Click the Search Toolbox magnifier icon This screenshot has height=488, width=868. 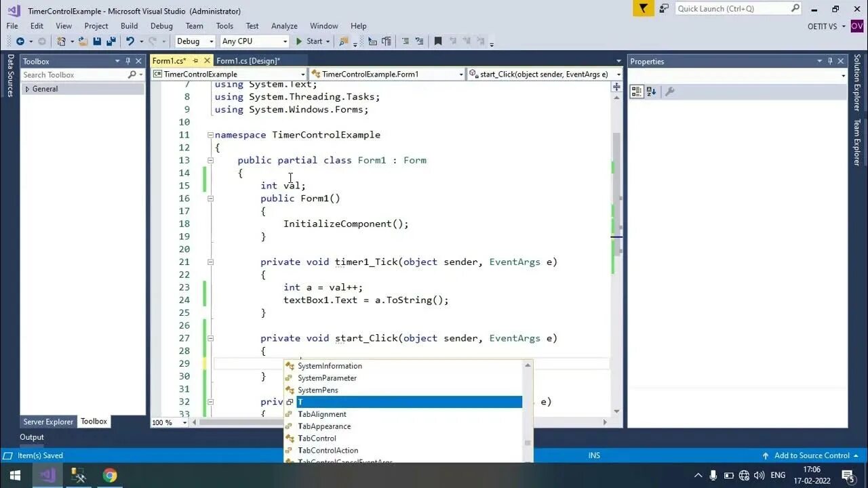coord(132,75)
